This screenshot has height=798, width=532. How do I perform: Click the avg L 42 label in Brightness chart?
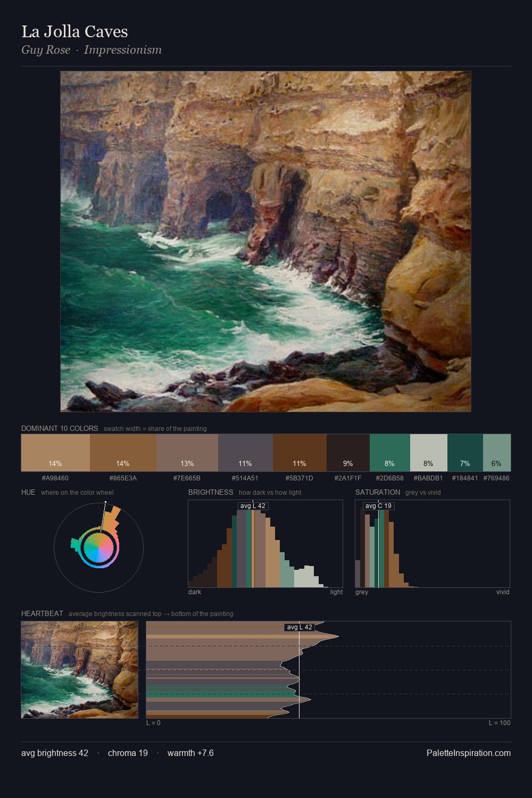point(253,506)
